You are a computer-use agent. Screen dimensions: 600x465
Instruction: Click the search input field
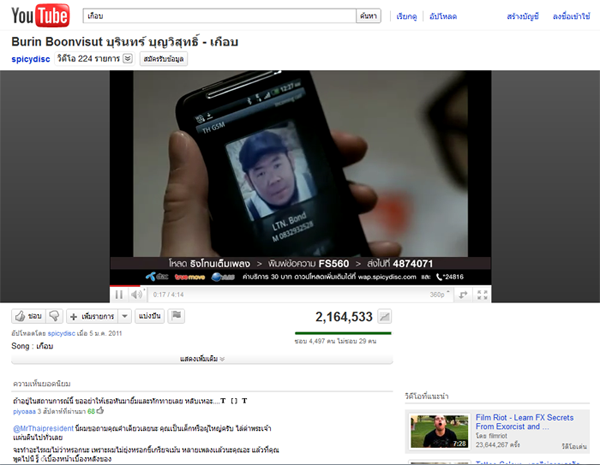tap(219, 16)
